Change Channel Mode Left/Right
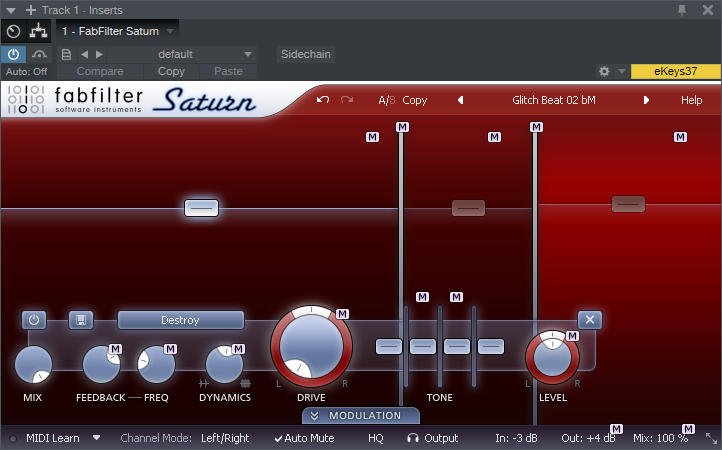This screenshot has height=450, width=722. tap(225, 438)
